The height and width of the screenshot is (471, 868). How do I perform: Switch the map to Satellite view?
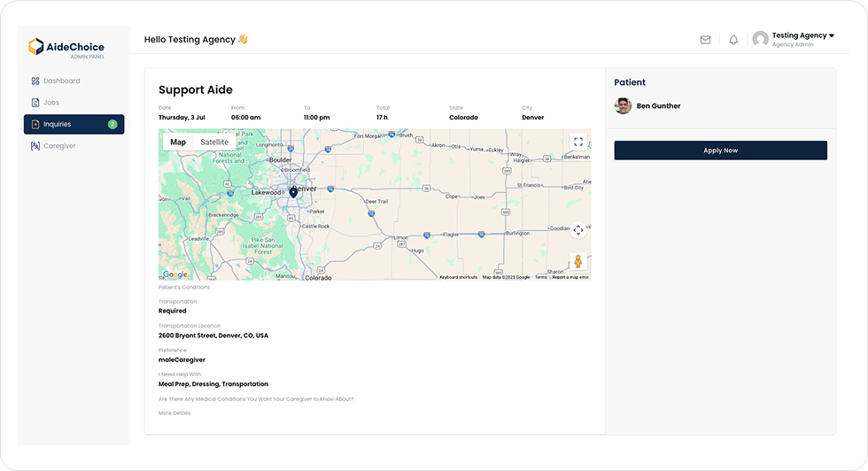click(214, 143)
